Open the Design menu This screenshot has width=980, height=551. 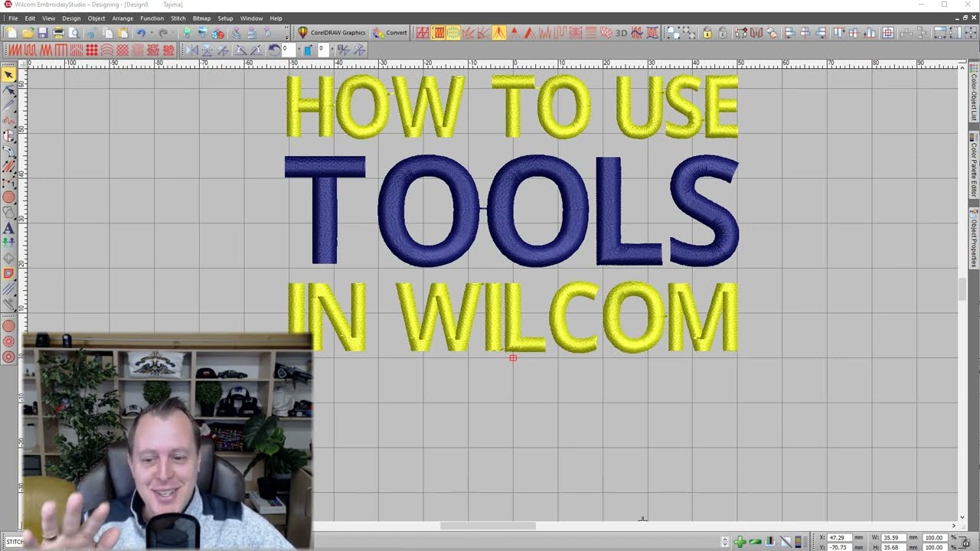pos(71,18)
